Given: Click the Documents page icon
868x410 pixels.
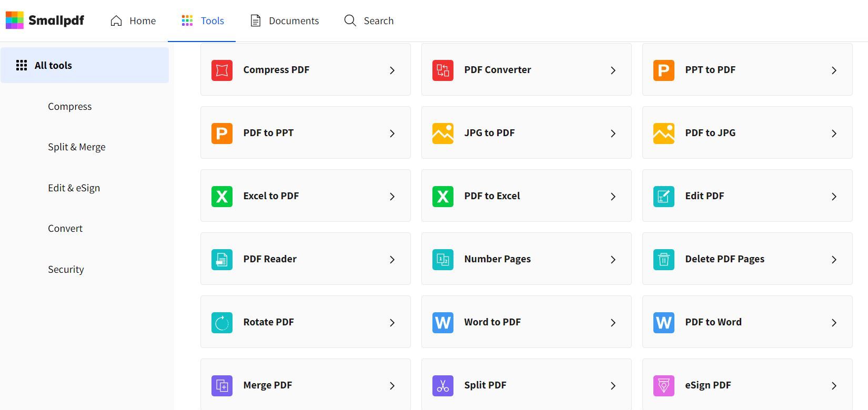Looking at the screenshot, I should (x=255, y=20).
